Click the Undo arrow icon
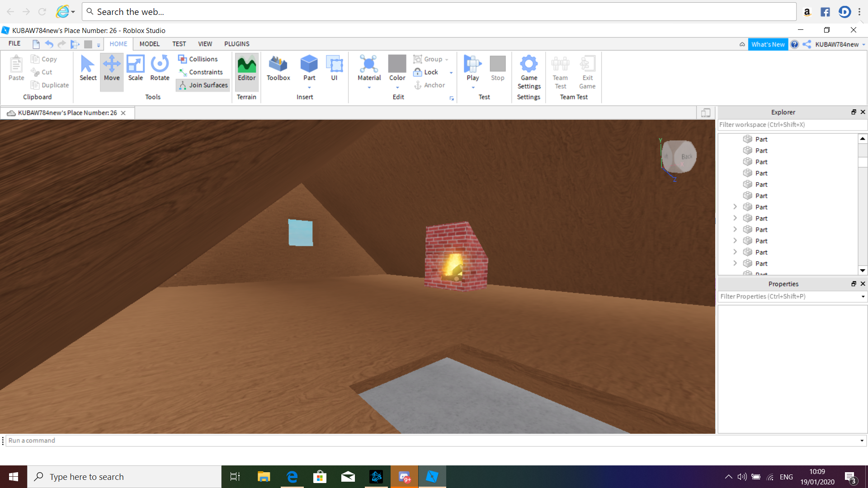Image resolution: width=868 pixels, height=488 pixels. pos(49,44)
